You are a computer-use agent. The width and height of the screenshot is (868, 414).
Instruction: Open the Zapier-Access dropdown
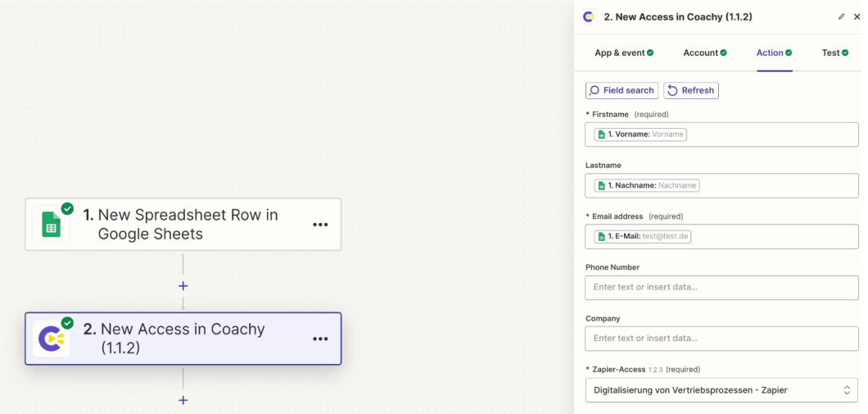(721, 390)
